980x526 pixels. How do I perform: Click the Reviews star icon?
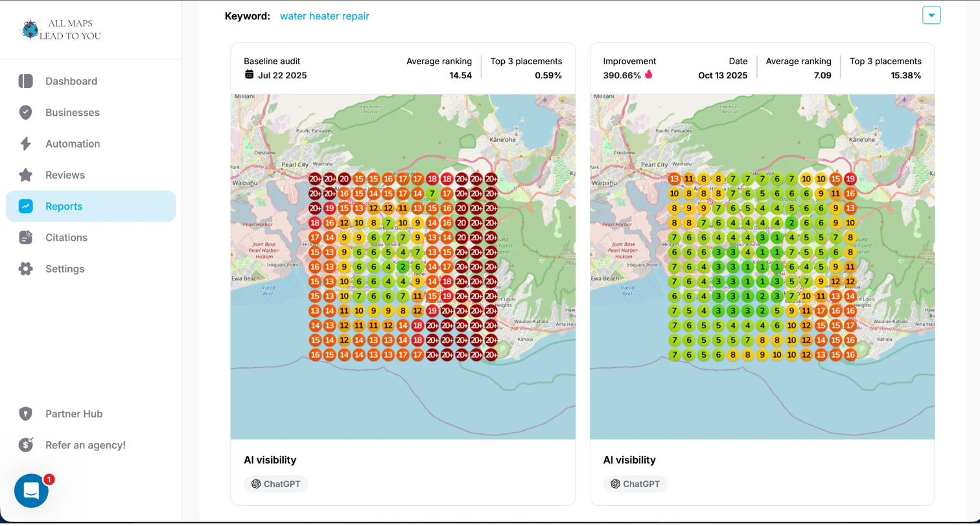[26, 175]
